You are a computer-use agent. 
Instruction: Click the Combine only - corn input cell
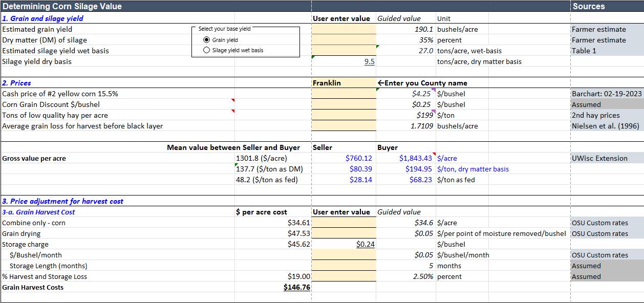344,223
